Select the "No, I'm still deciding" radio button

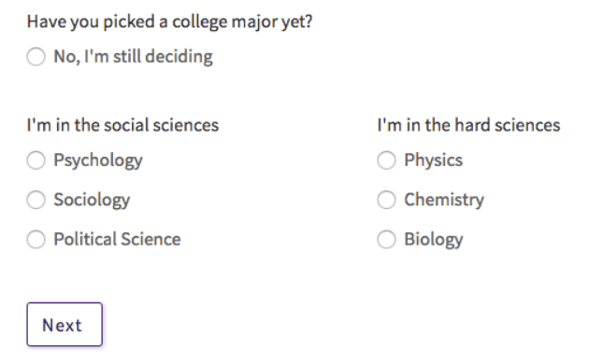pyautogui.click(x=36, y=57)
